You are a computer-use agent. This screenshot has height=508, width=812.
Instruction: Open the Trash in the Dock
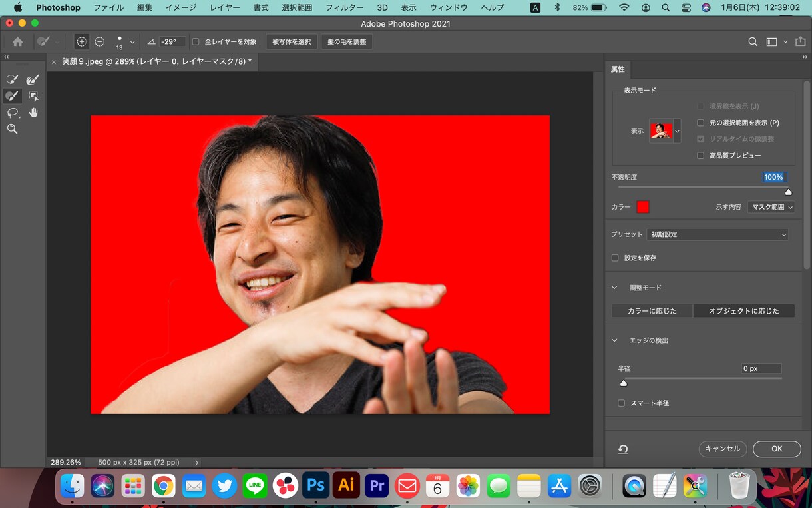740,485
